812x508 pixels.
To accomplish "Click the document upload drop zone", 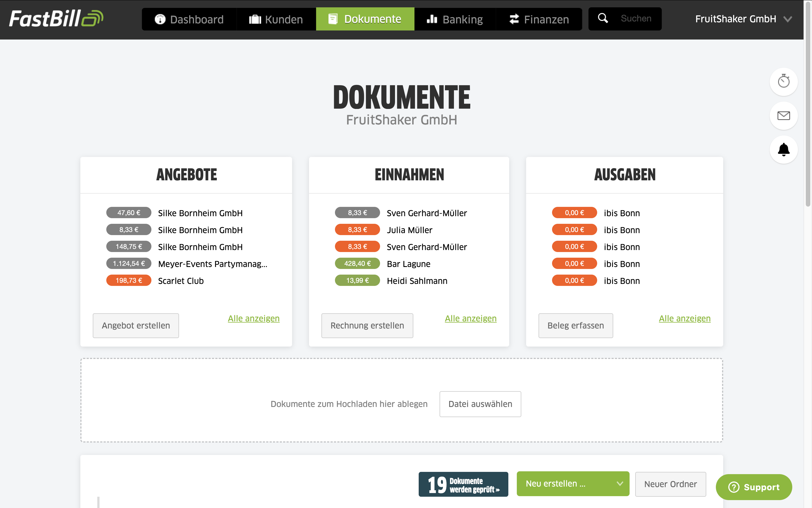I will tap(401, 400).
